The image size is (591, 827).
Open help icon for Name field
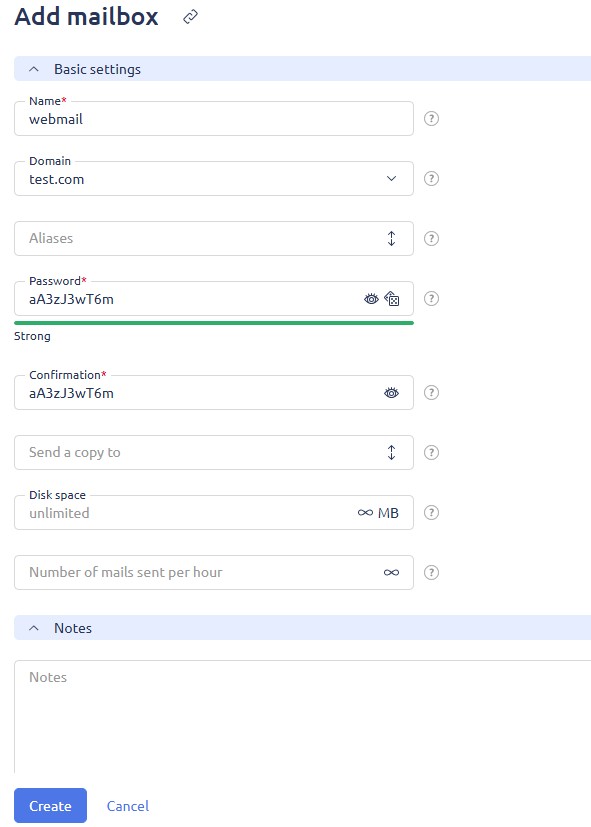[x=431, y=119]
